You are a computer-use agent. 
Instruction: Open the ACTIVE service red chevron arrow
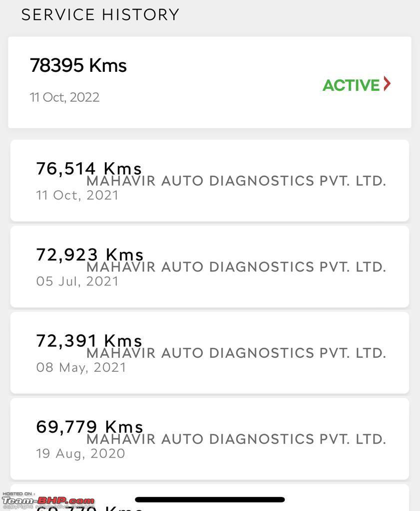[387, 84]
